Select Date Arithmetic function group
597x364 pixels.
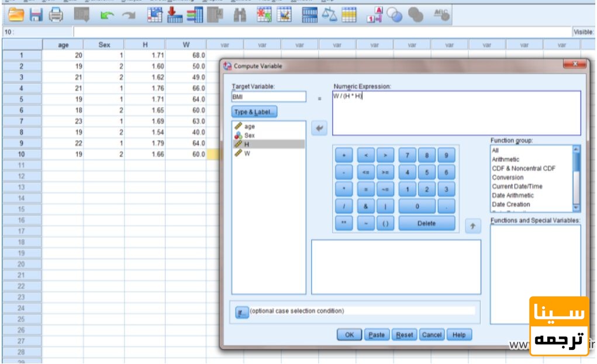(x=512, y=195)
